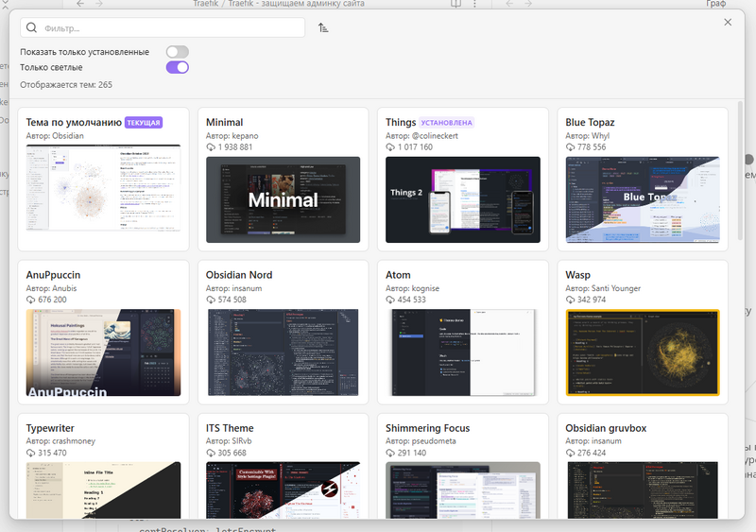This screenshot has height=532, width=756.
Task: Click the Отображается тем: 265 counter
Action: click(66, 85)
